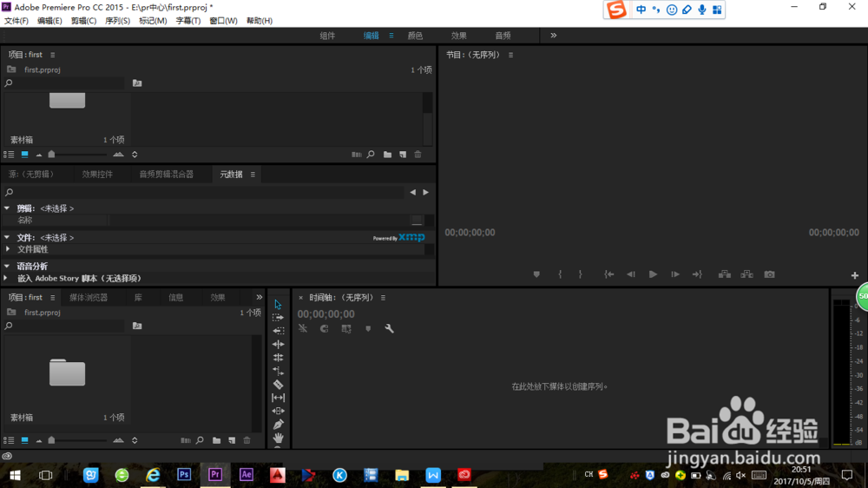Image resolution: width=868 pixels, height=488 pixels.
Task: Step back one frame
Action: pyautogui.click(x=631, y=274)
